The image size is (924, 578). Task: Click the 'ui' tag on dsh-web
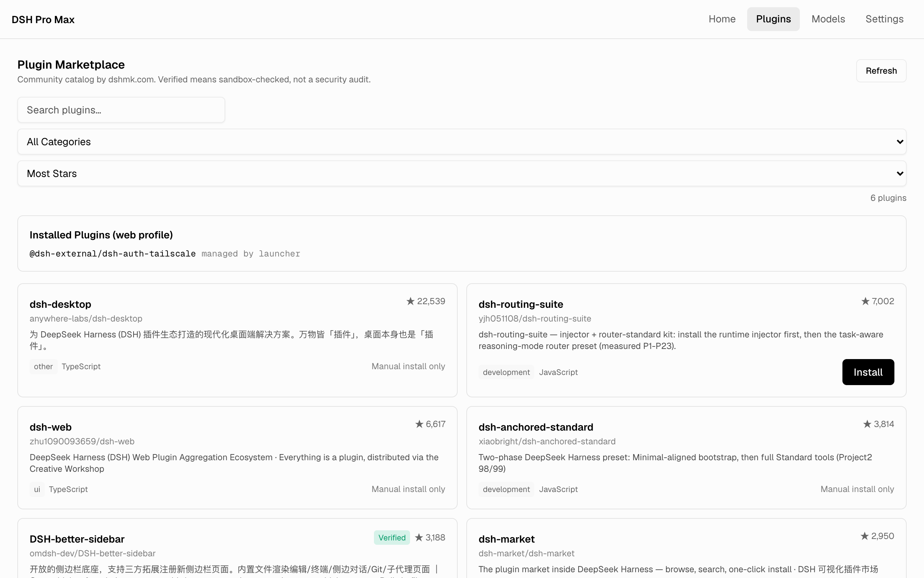(x=37, y=489)
